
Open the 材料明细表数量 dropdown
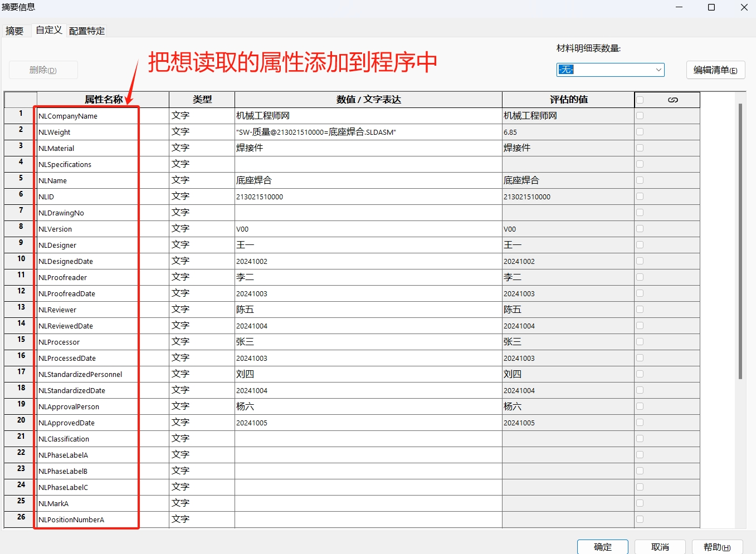point(658,70)
